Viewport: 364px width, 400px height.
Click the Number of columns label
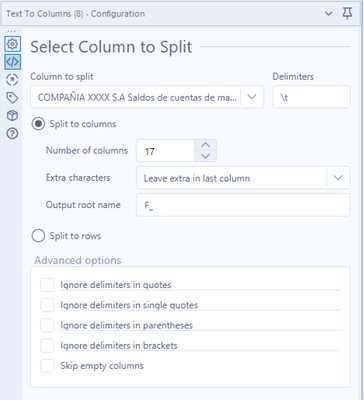click(x=87, y=150)
